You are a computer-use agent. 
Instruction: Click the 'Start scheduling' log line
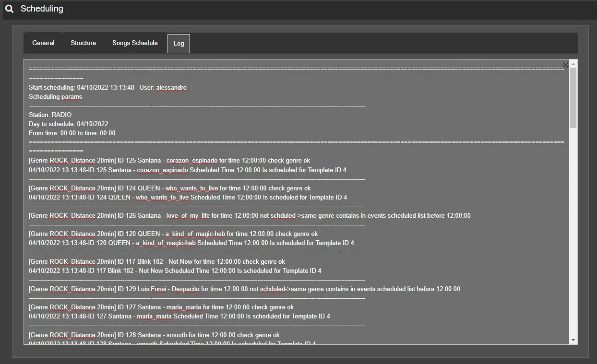(82, 88)
